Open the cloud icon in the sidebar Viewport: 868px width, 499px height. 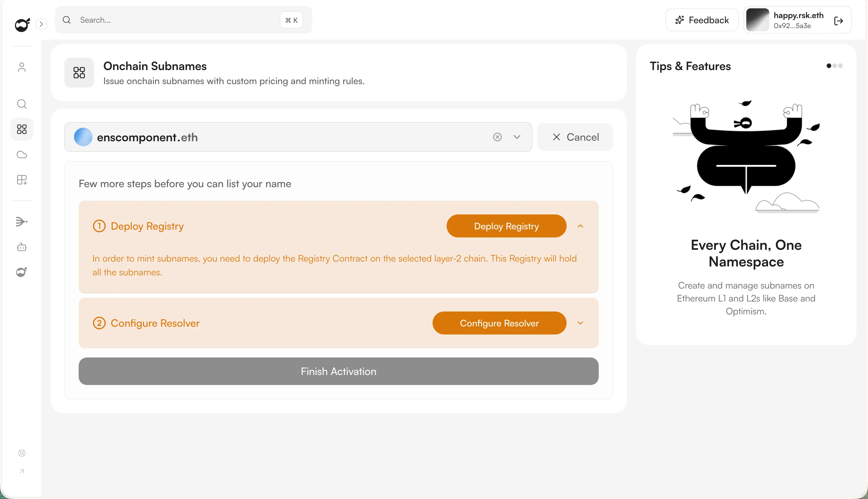point(22,154)
